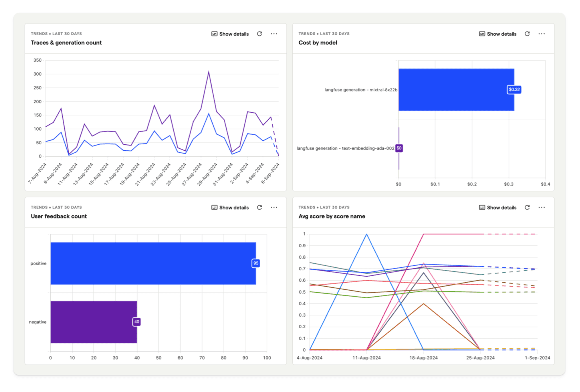Click the Show details icon on User feedback panel

[x=214, y=207]
